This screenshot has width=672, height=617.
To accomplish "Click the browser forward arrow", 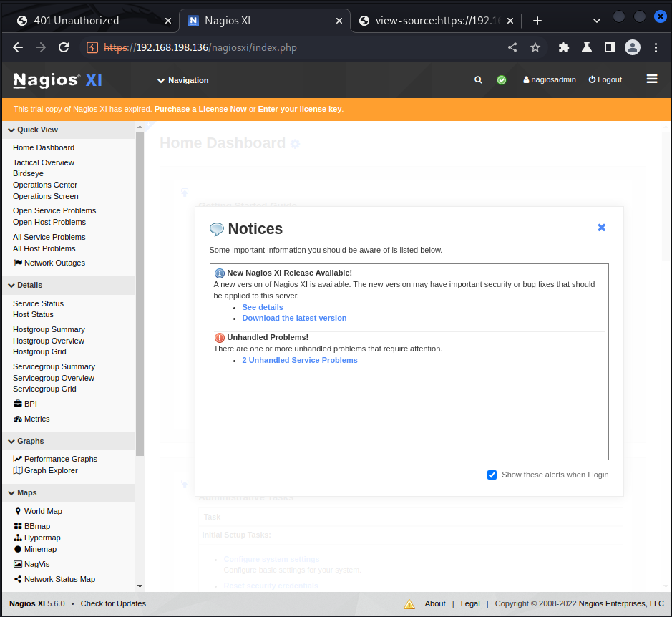I will pos(41,47).
